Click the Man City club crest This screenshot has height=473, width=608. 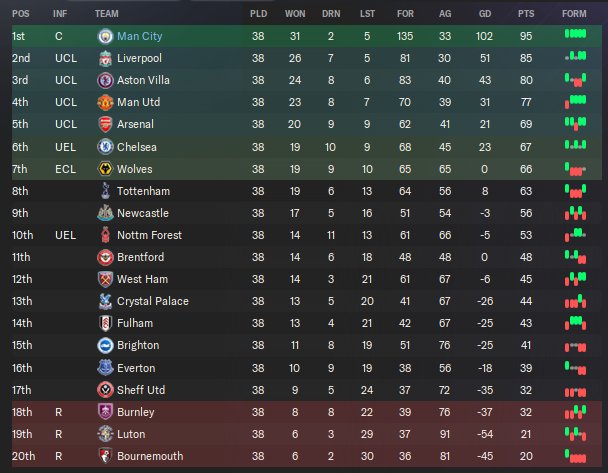point(105,36)
